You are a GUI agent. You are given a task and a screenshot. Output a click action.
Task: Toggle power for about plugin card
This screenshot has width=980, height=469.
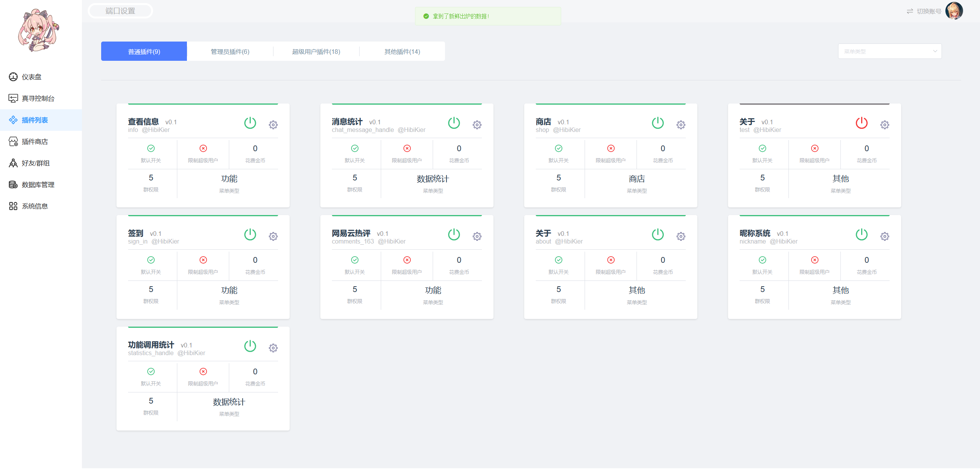click(658, 235)
